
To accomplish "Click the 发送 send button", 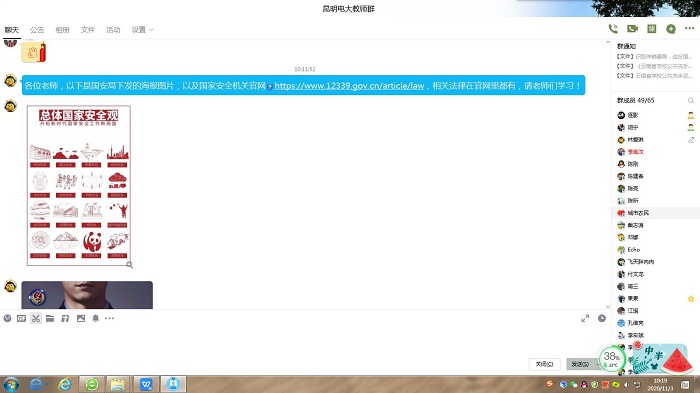I will coord(580,364).
